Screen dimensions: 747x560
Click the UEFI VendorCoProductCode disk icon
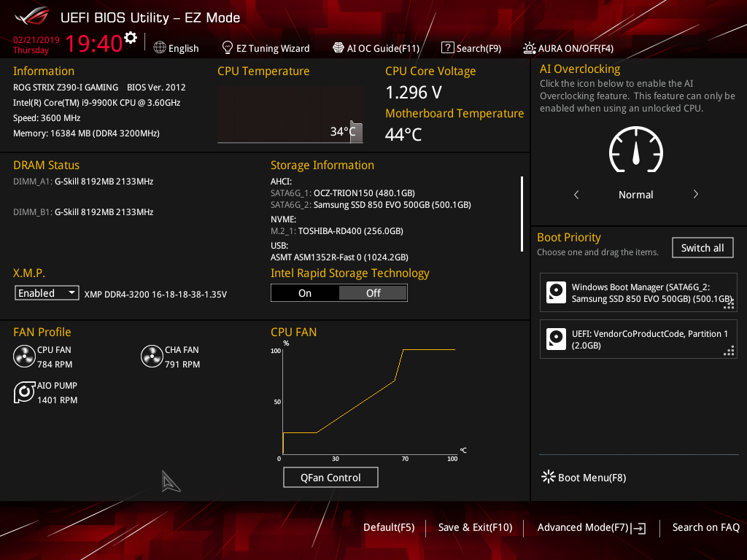[556, 339]
